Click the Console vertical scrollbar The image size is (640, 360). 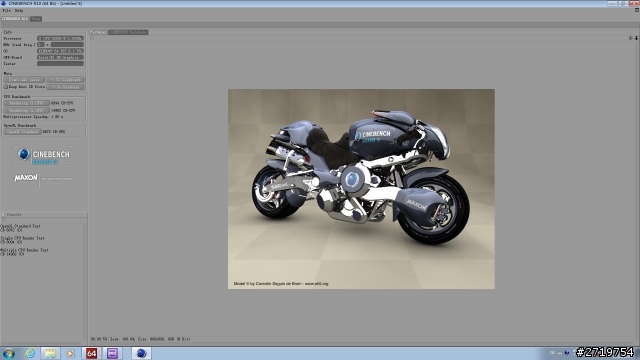pos(85,282)
